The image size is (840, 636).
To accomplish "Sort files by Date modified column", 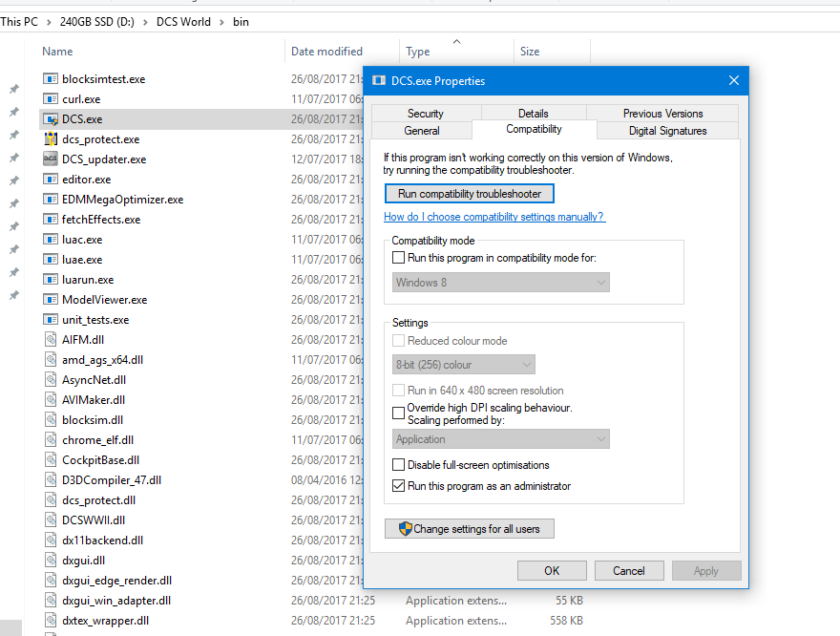I will click(326, 52).
